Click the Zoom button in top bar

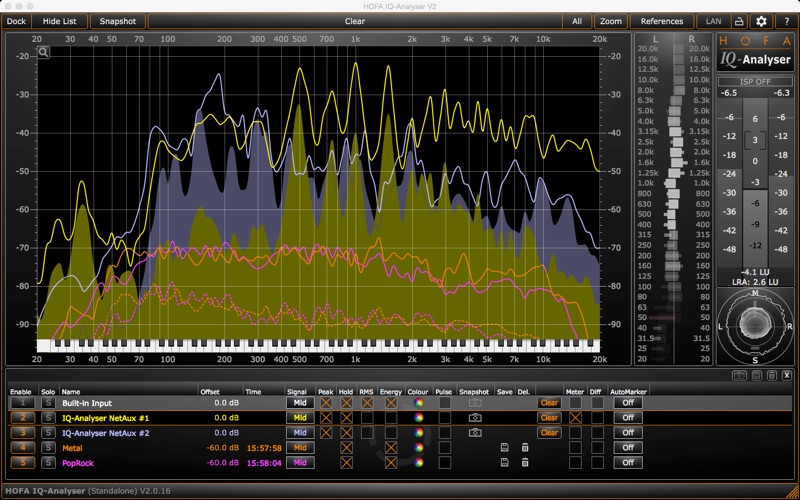[611, 21]
